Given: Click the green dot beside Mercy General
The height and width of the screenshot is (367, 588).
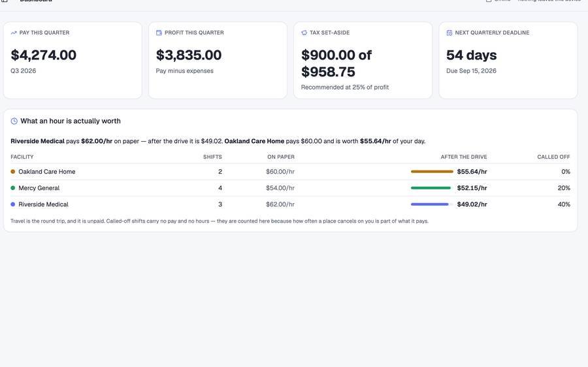Looking at the screenshot, I should (13, 188).
